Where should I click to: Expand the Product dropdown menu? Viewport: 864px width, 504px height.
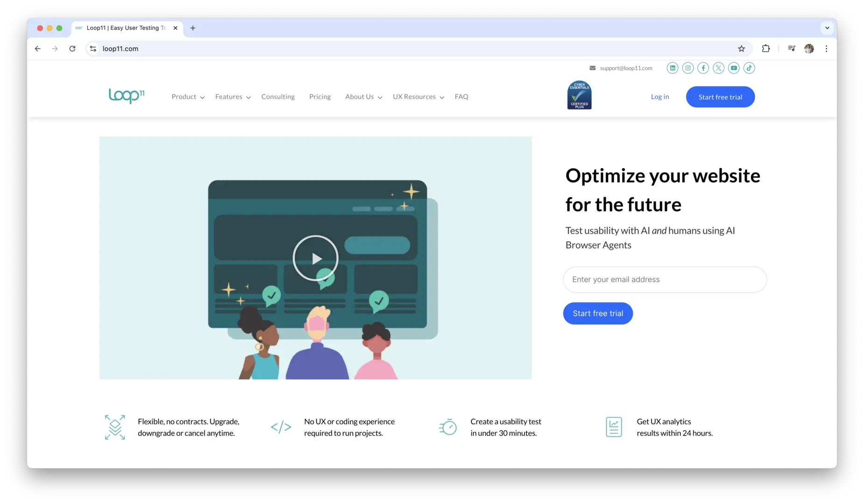pos(188,97)
